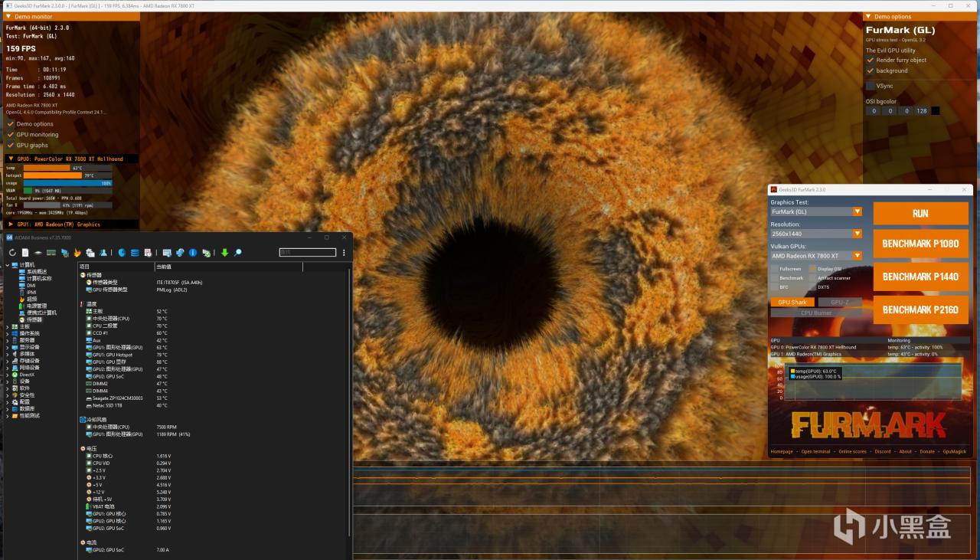This screenshot has height=560, width=980.
Task: Collapse the Demo options panel header
Action: 920,16
